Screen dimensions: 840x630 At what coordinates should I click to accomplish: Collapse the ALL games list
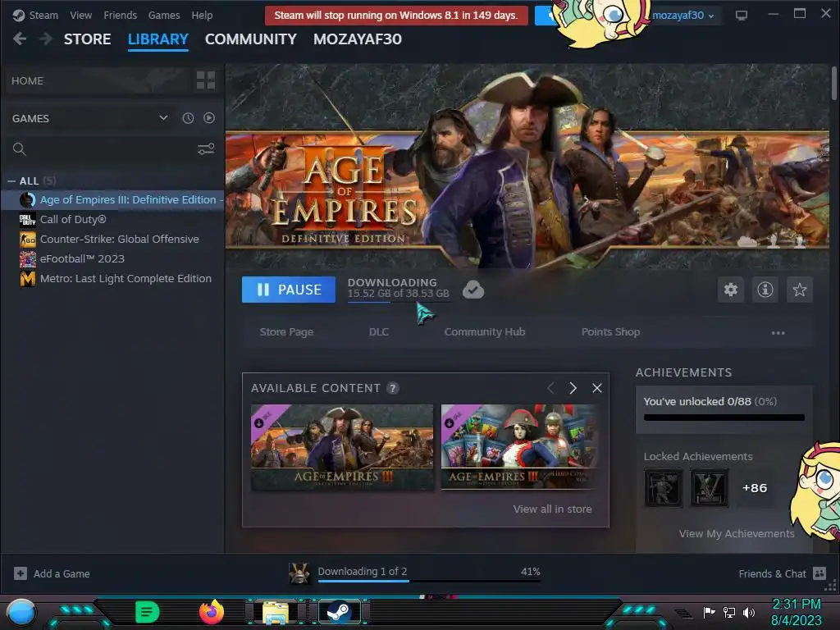pyautogui.click(x=11, y=181)
